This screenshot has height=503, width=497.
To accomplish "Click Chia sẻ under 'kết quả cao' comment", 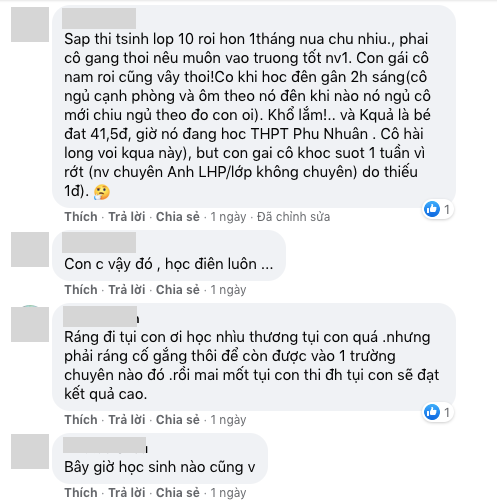I will [178, 420].
